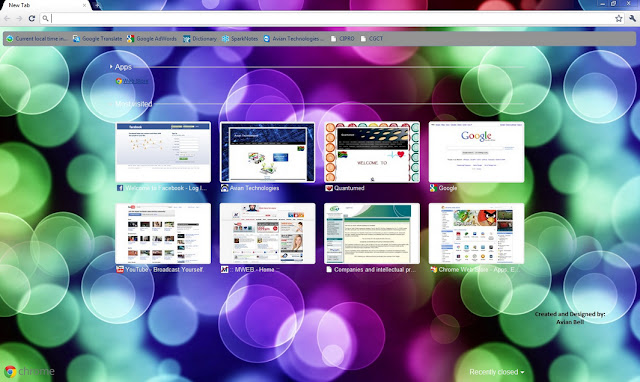Close the New Tab tab
Screen dimensions: 640x382
(x=84, y=5)
